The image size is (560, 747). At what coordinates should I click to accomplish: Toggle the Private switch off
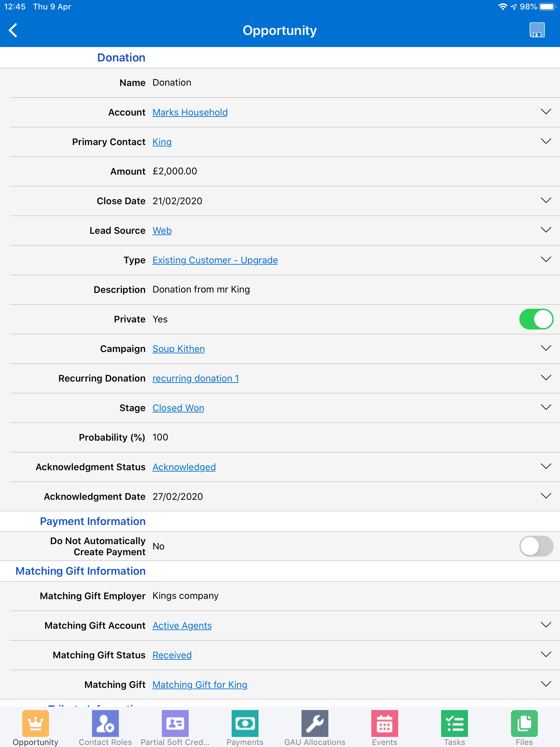tap(536, 319)
